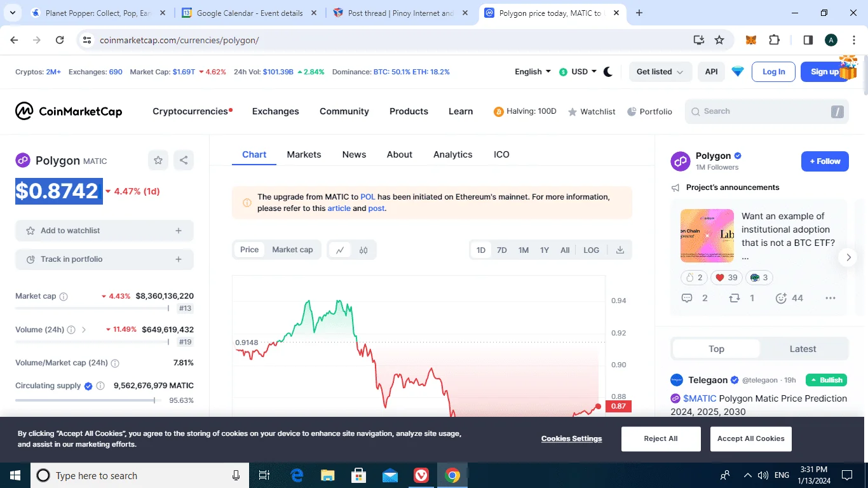868x488 pixels.
Task: Click Reject All button
Action: click(661, 438)
